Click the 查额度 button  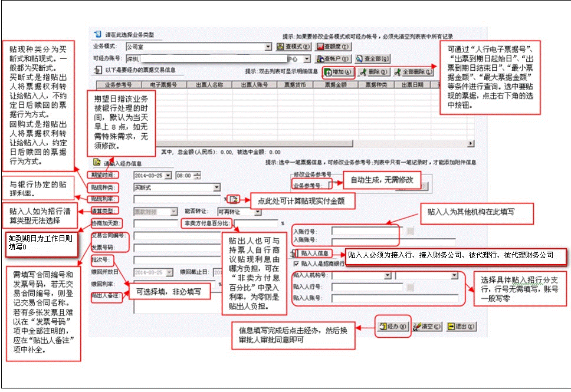click(334, 47)
